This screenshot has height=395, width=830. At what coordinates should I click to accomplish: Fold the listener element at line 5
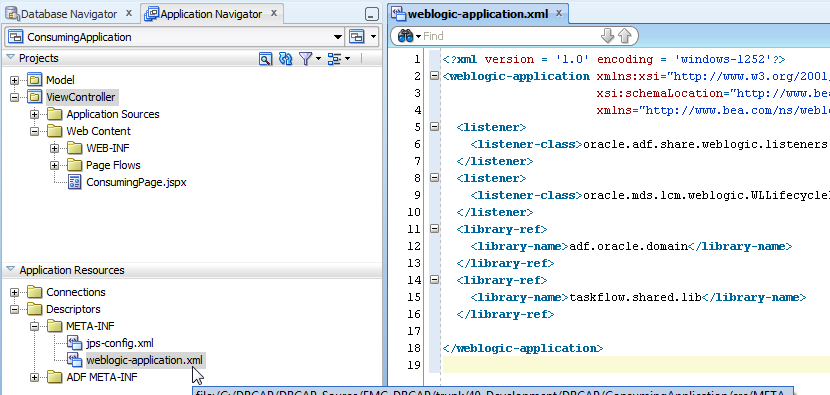tap(434, 127)
